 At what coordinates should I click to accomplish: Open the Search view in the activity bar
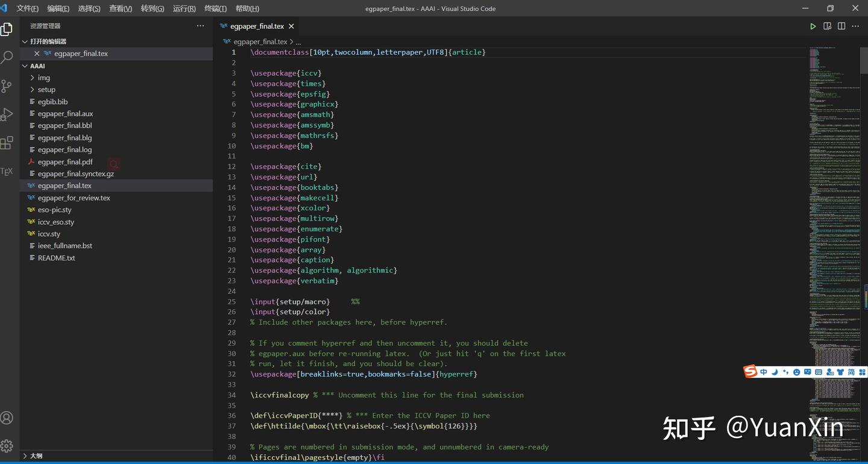[7, 58]
